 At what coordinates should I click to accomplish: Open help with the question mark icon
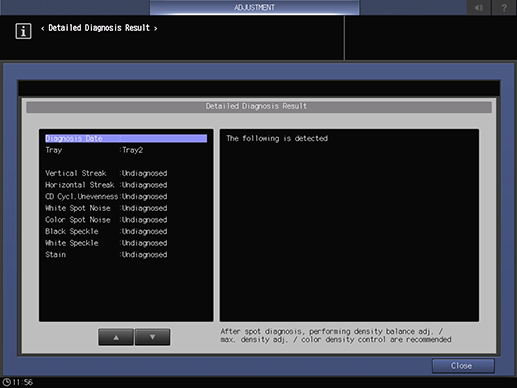pos(504,7)
